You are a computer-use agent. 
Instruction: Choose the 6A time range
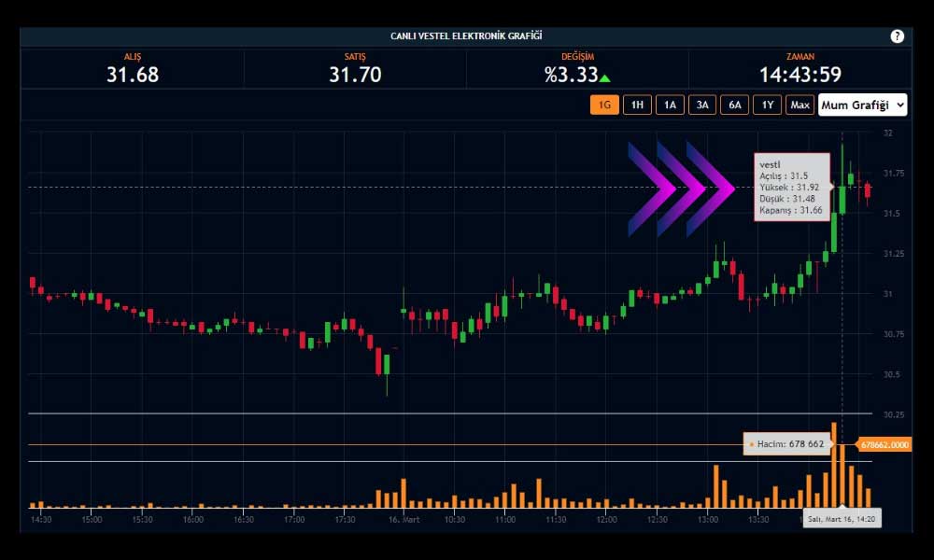coord(735,105)
